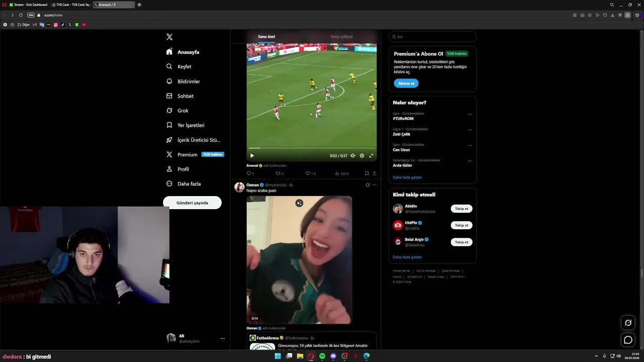Open browser easy setup menu
Image resolution: width=644 pixels, height=362 pixels.
620,15
